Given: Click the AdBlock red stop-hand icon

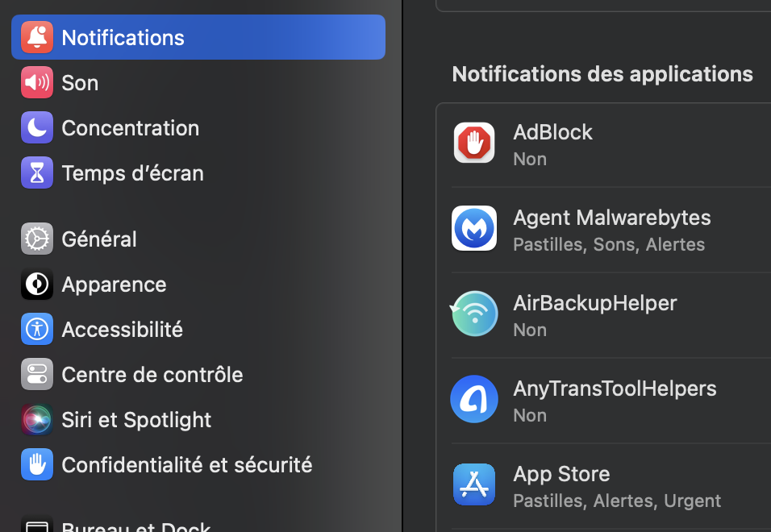Looking at the screenshot, I should coord(474,143).
